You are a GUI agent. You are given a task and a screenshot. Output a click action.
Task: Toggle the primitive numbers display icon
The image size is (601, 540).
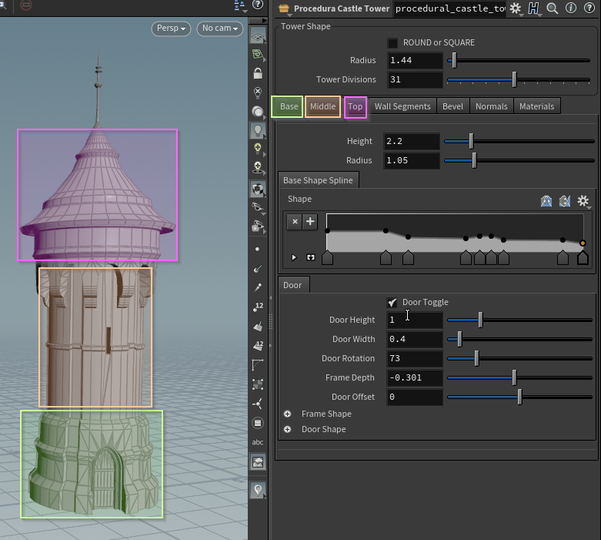[x=258, y=346]
